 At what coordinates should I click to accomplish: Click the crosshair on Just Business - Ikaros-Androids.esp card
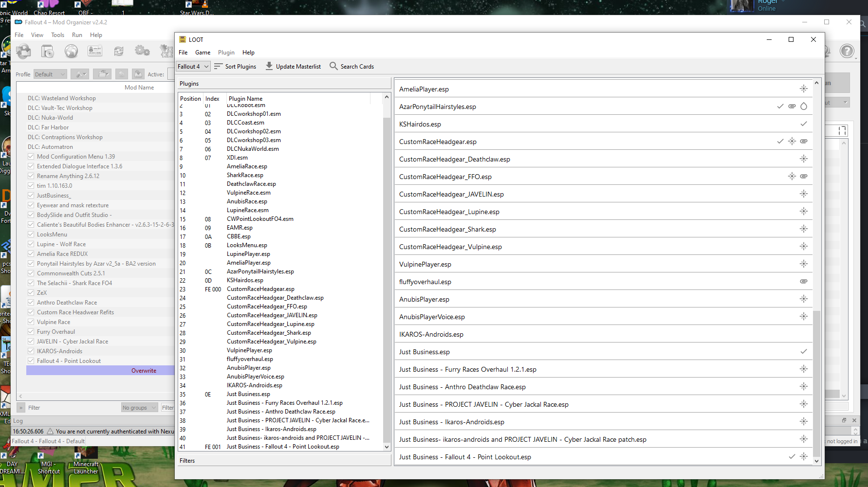(804, 421)
